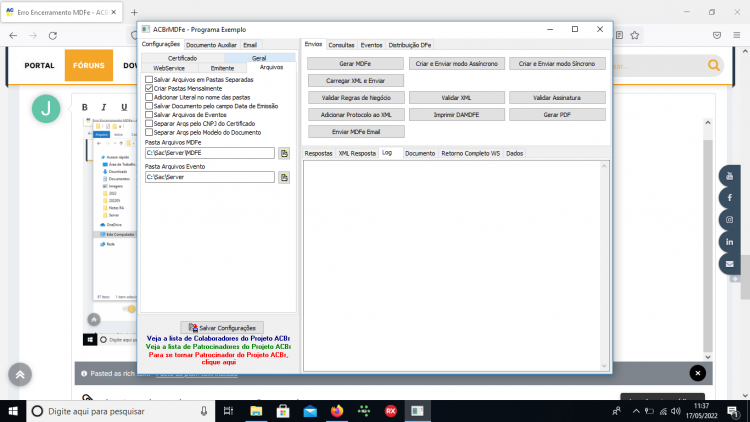The width and height of the screenshot is (750, 422).
Task: Check Salvar Arquivos de Eventos option
Action: pos(149,115)
